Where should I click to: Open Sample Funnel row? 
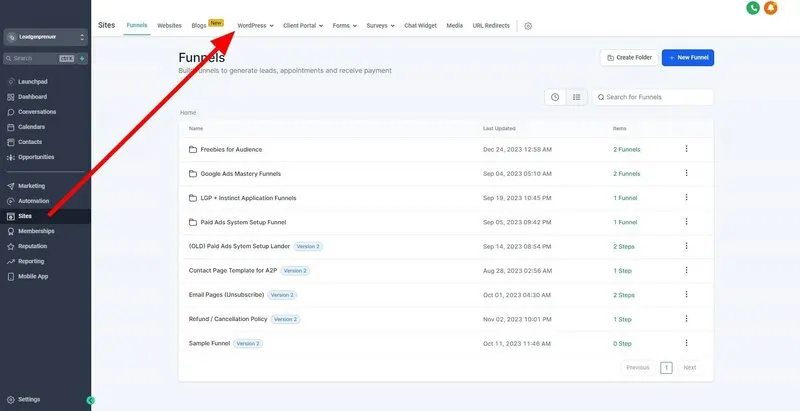click(446, 344)
